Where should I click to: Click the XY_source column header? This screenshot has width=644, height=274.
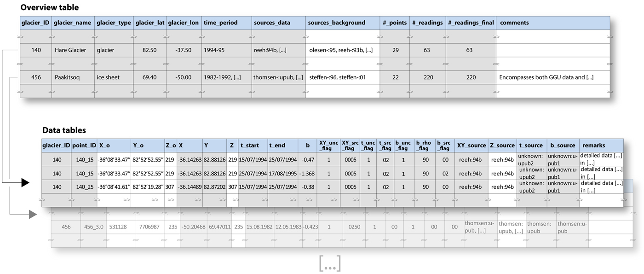[x=471, y=145]
